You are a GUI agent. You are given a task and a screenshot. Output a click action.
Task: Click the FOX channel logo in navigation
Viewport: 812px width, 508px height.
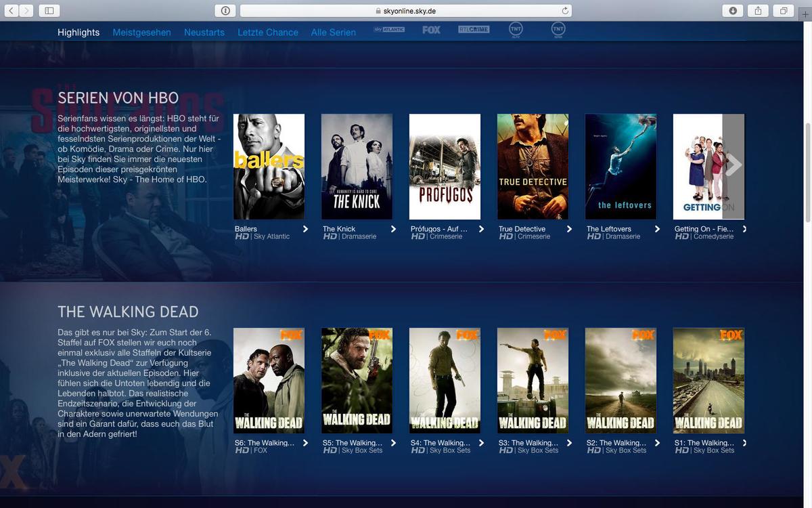tap(431, 30)
